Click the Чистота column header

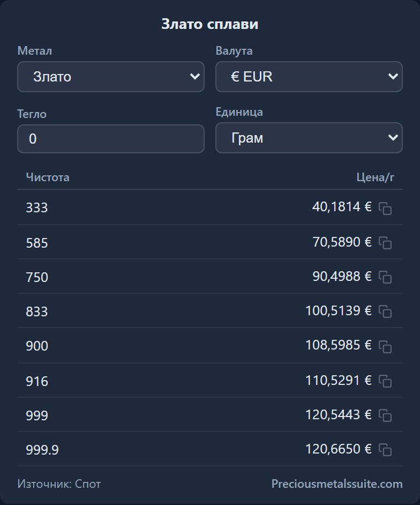click(48, 177)
